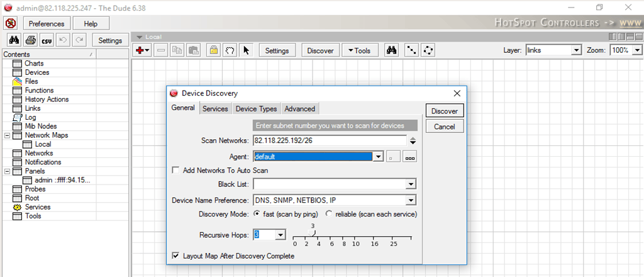
Task: Click the Recursive Hops slider handle
Action: (313, 233)
